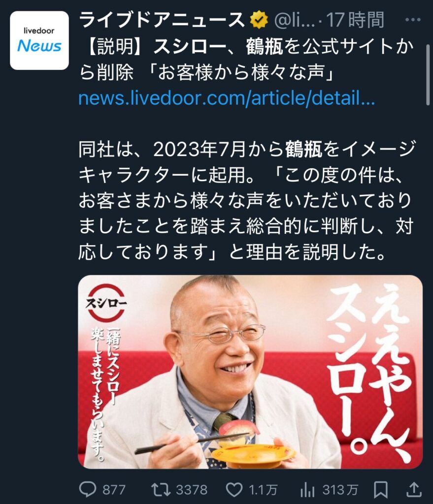This screenshot has width=433, height=504.
Task: Click the 1.1万 like count
Action: (x=263, y=490)
